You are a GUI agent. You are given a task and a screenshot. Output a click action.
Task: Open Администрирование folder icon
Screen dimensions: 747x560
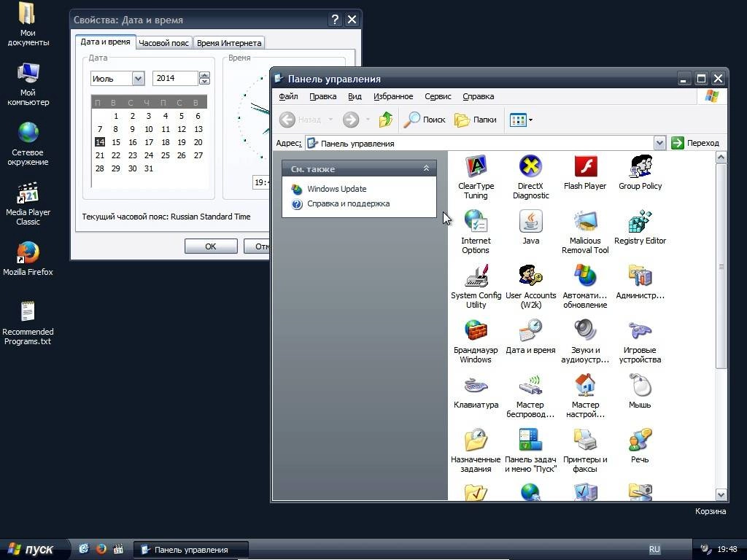(640, 282)
